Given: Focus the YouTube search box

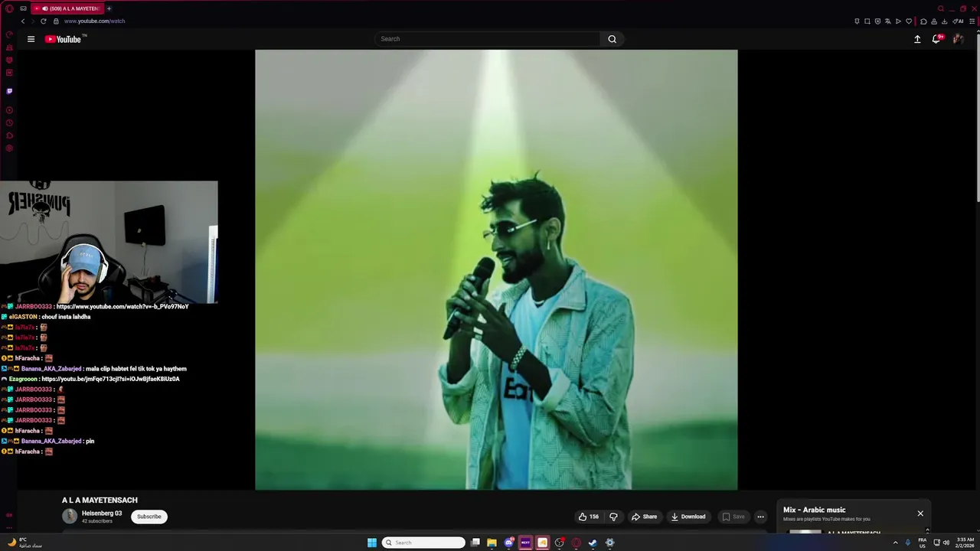Looking at the screenshot, I should click(487, 39).
